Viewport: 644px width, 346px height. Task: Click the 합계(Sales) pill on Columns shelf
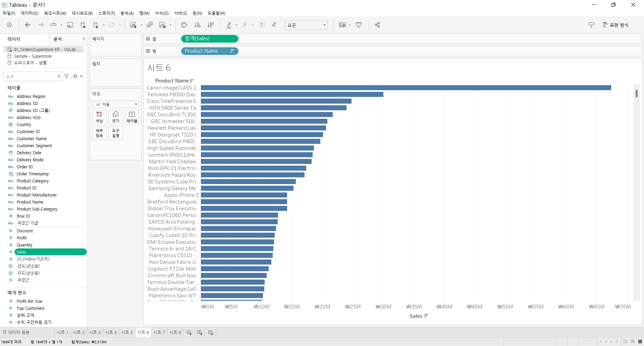coord(210,39)
